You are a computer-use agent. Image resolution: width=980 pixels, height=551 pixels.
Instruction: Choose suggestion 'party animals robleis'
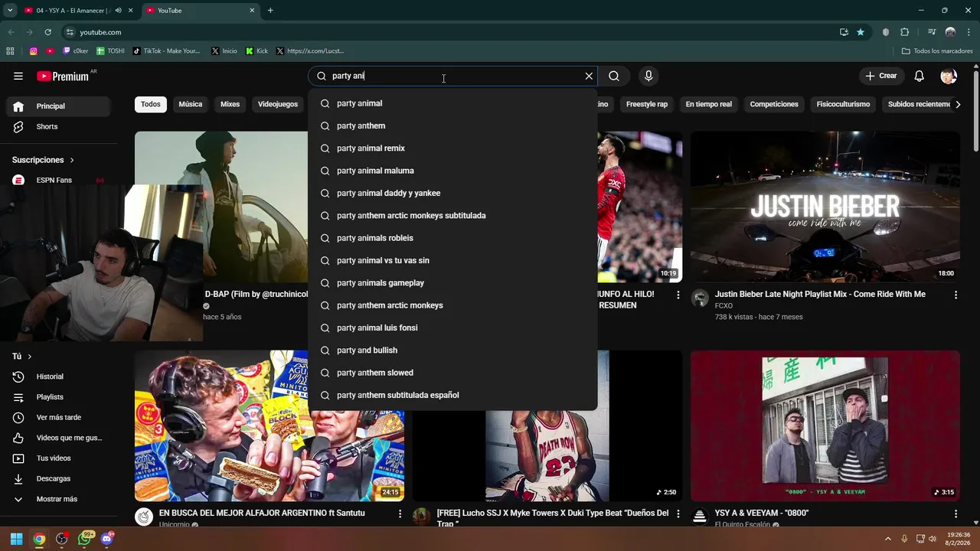pos(452,238)
